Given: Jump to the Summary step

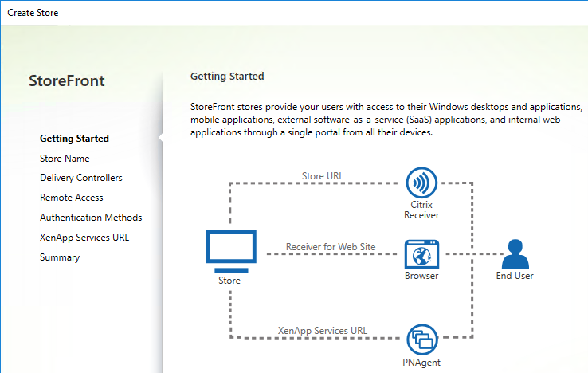Looking at the screenshot, I should coord(60,257).
